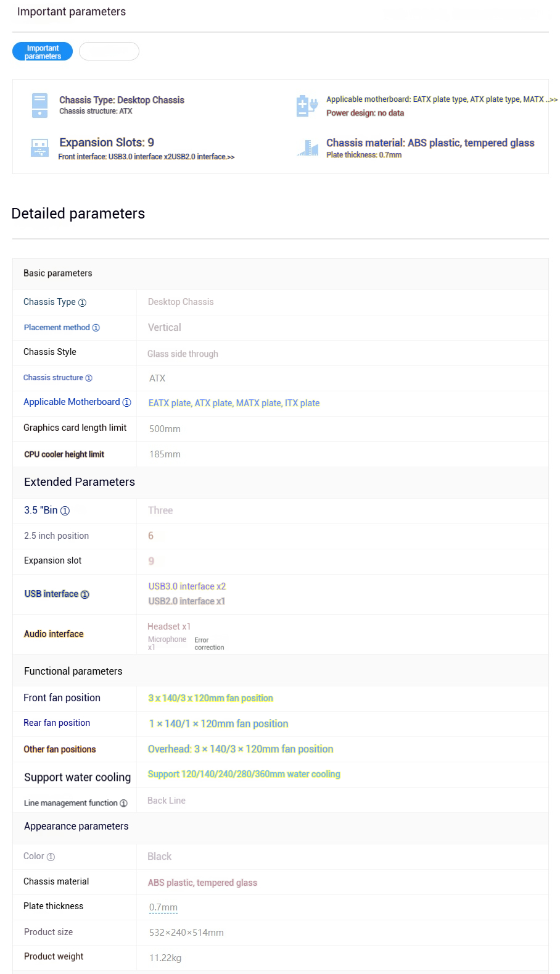Click the Error correction link
This screenshot has width=560, height=974.
(209, 644)
